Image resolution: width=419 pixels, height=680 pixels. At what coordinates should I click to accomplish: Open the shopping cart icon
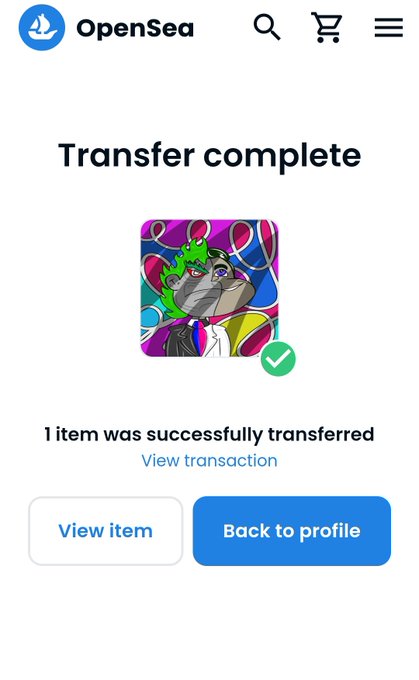click(x=327, y=27)
